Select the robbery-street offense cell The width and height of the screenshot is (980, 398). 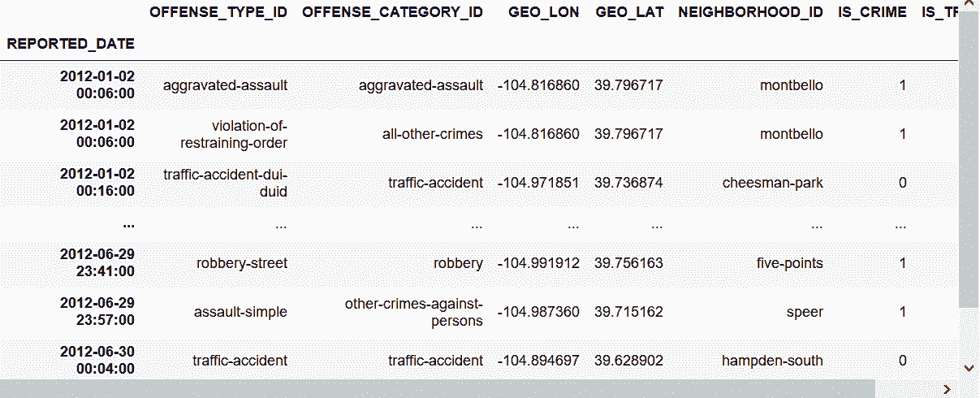[242, 263]
